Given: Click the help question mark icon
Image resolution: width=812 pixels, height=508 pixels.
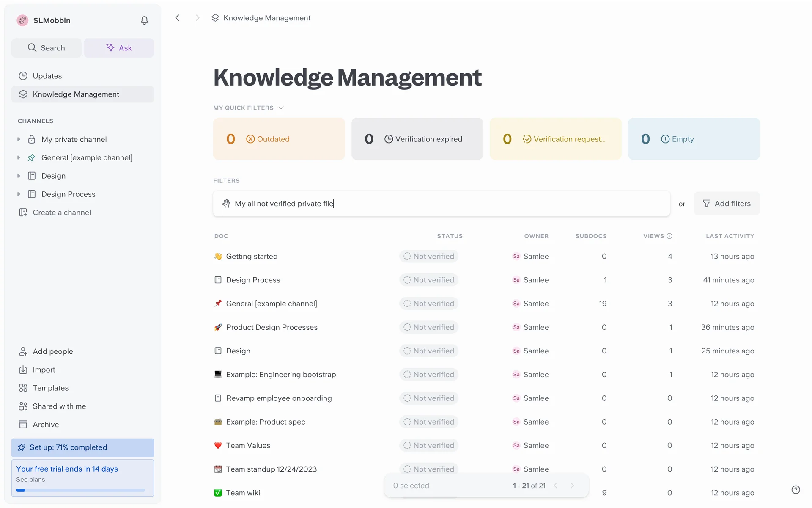Looking at the screenshot, I should tap(796, 489).
